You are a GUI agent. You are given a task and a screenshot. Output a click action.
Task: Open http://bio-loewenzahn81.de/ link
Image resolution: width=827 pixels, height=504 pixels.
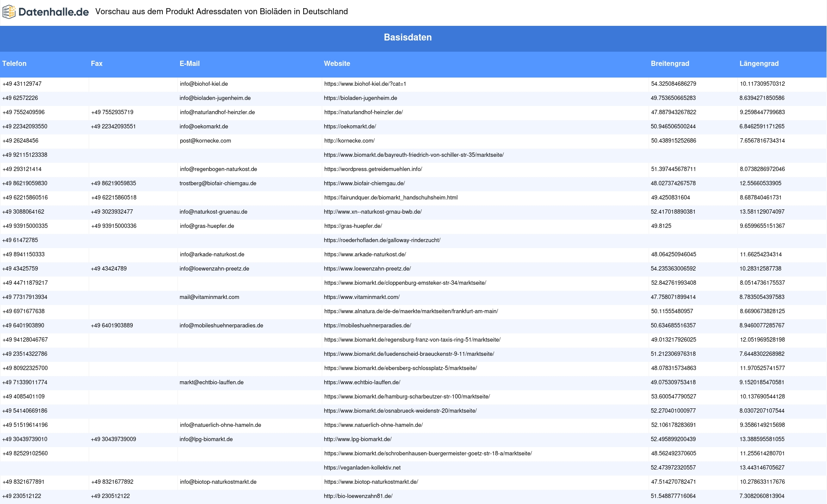358,496
